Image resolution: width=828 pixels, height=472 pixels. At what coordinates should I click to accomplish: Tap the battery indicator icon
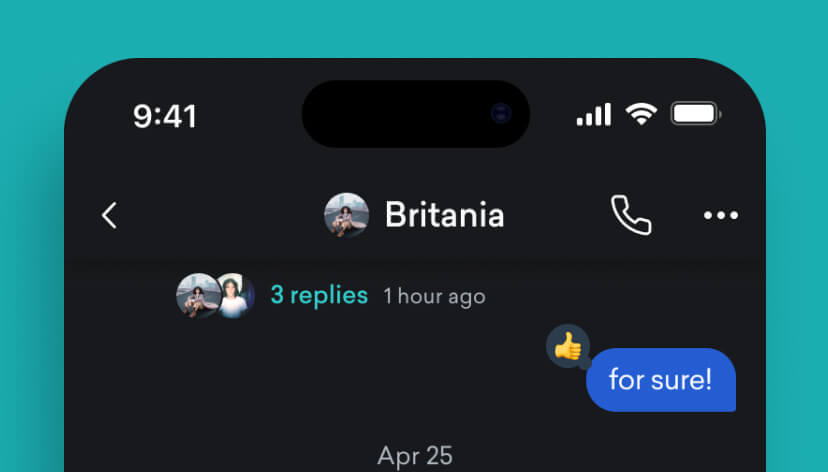[696, 114]
